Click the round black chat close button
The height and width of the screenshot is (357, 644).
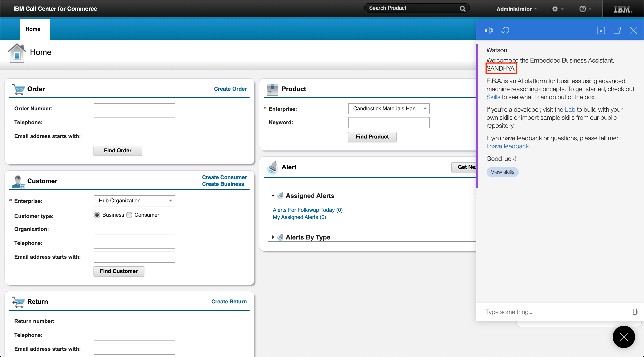coord(623,337)
